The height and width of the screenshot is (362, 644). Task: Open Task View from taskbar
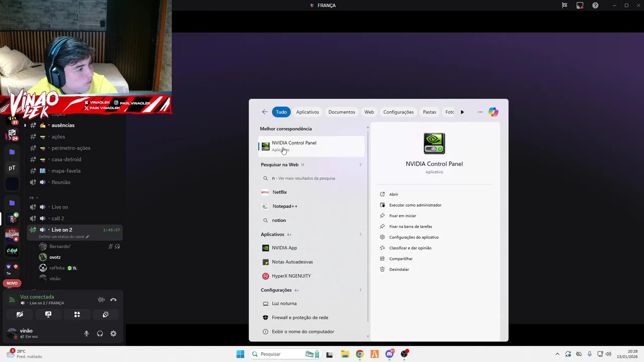tap(330, 354)
